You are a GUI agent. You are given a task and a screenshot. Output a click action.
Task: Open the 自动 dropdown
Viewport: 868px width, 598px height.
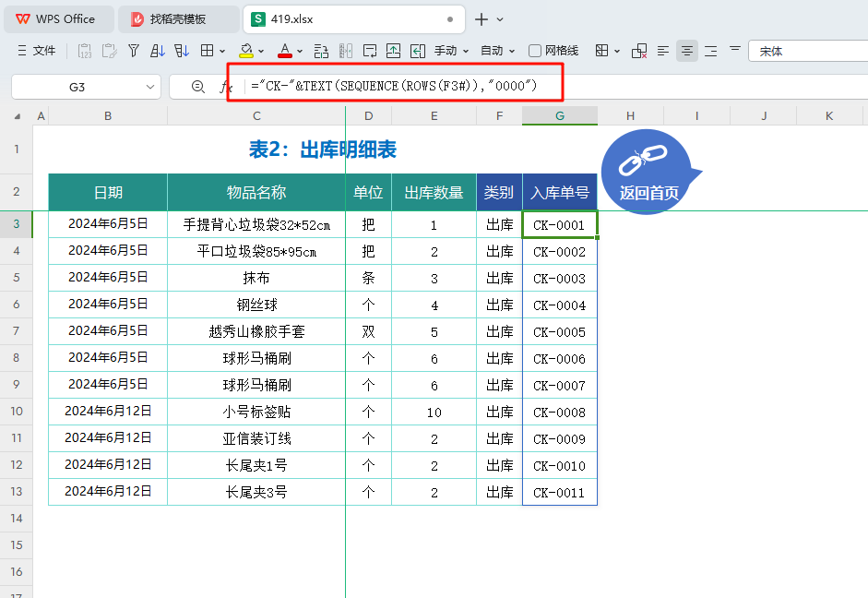click(x=498, y=51)
